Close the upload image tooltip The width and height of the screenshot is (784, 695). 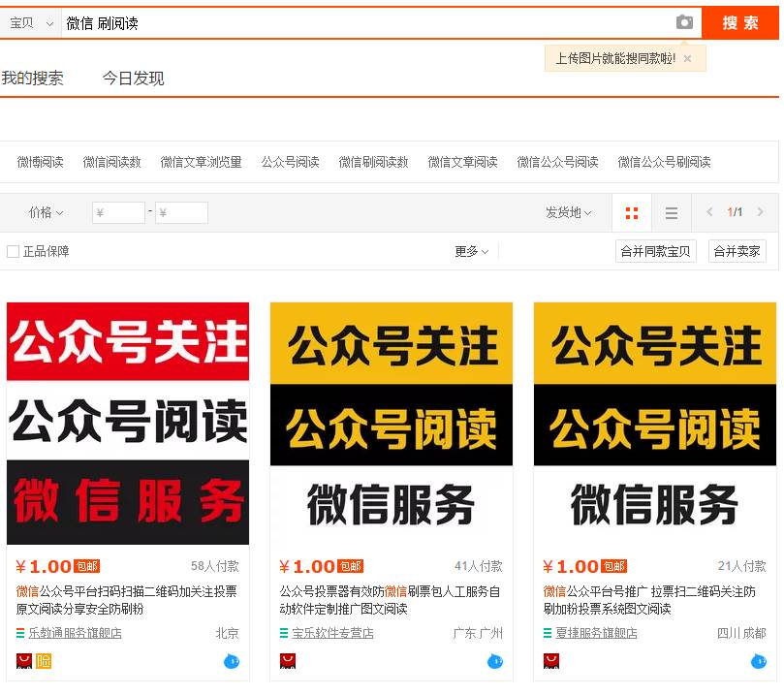coord(687,58)
